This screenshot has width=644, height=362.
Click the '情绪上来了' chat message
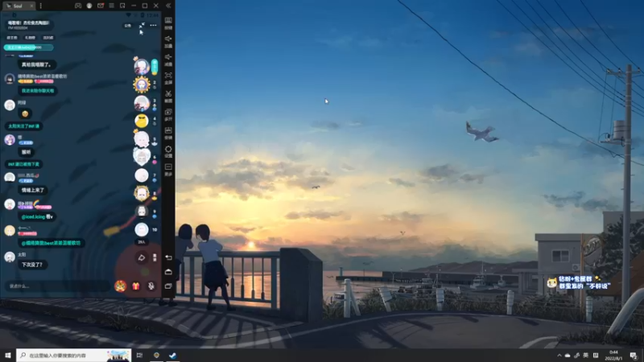tap(32, 190)
